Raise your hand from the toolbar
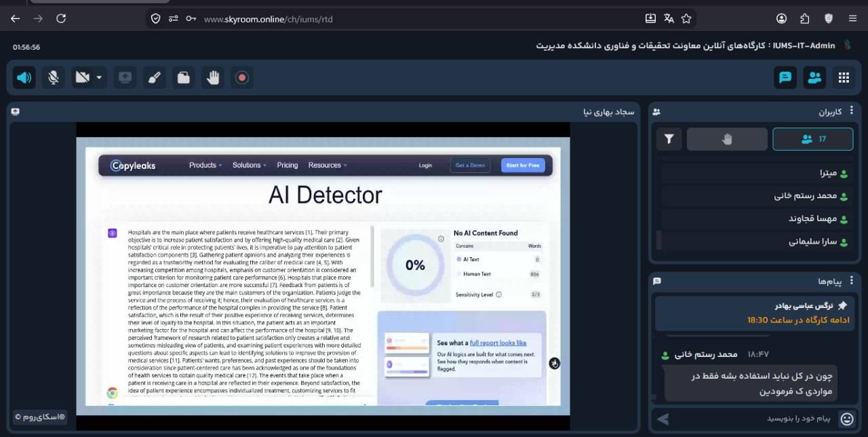 (213, 77)
